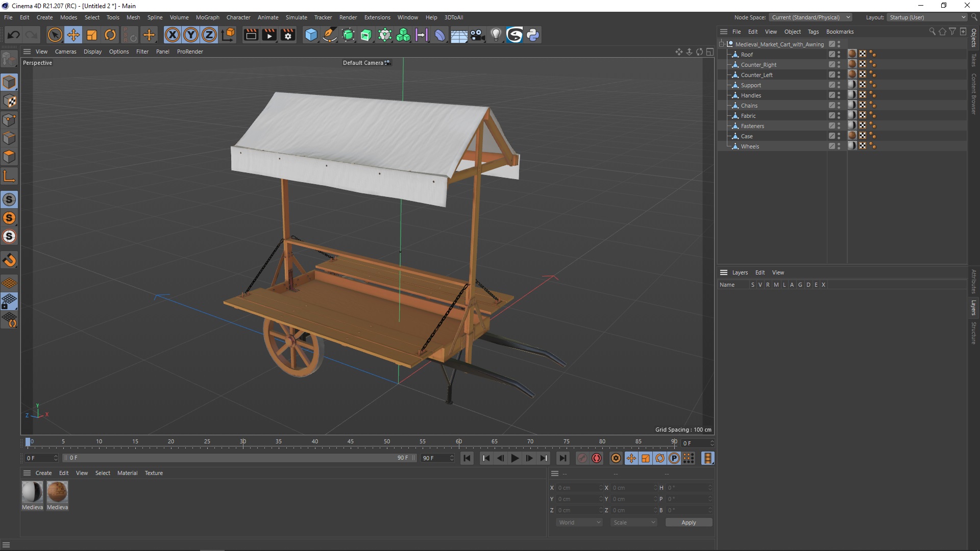
Task: Activate the Scale tool
Action: (x=92, y=35)
